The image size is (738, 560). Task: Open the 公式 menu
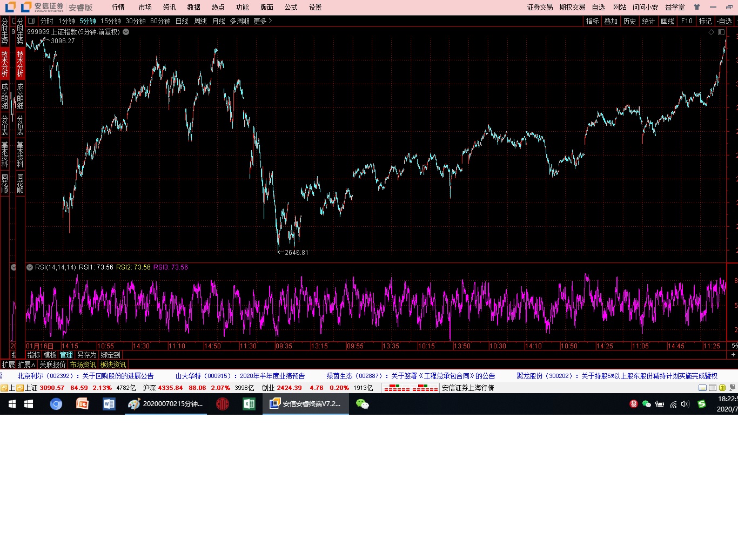[291, 7]
